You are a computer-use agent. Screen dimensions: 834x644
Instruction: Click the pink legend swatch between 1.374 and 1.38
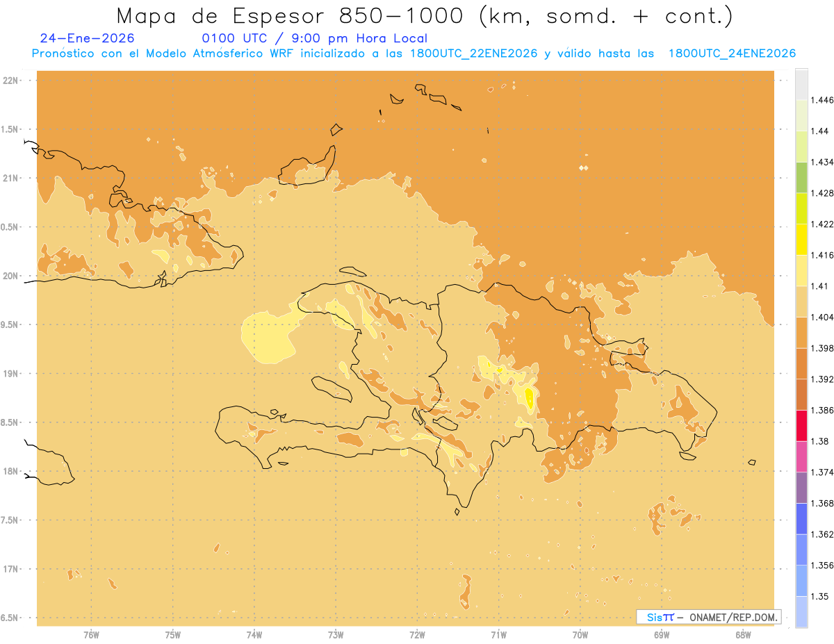tap(801, 456)
